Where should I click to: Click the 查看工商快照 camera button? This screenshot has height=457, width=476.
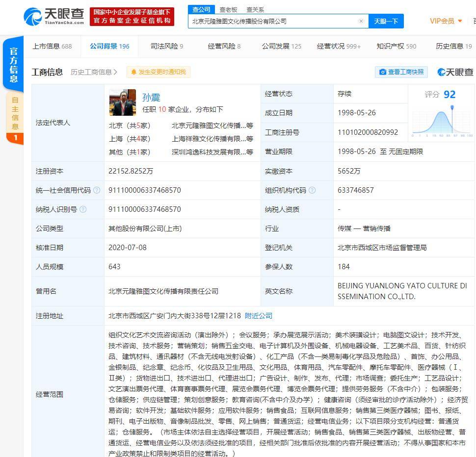pyautogui.click(x=401, y=72)
